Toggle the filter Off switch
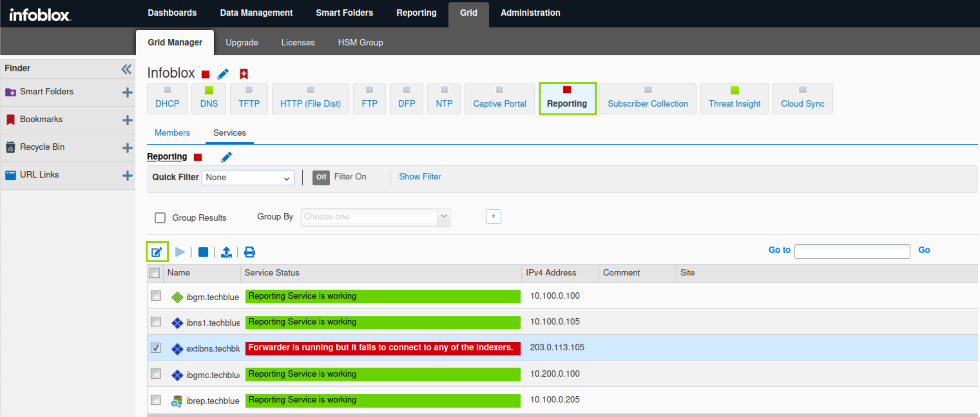This screenshot has width=980, height=417. point(321,177)
